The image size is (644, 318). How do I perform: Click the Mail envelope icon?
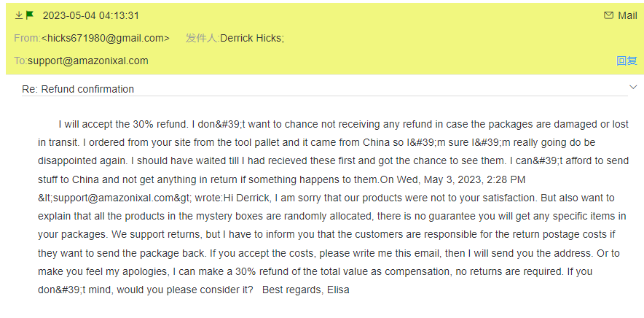coord(608,15)
